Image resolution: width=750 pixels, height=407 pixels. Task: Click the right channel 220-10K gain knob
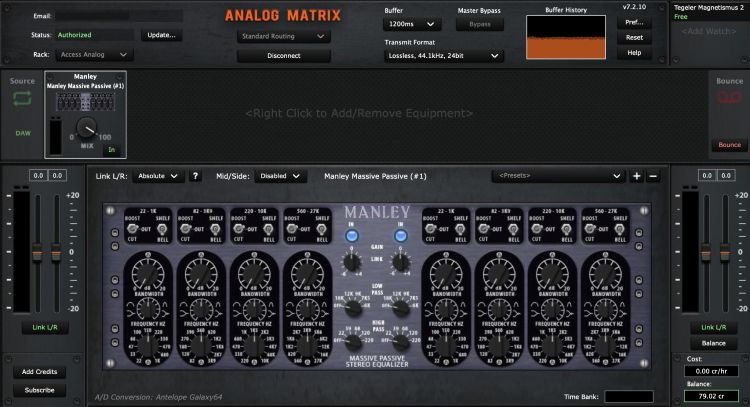pyautogui.click(x=552, y=274)
